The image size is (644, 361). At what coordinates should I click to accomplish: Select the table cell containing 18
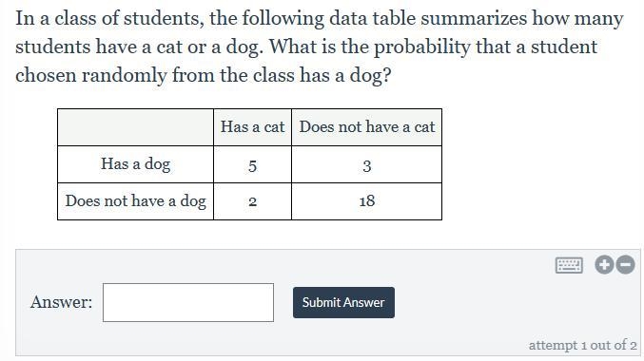(367, 201)
